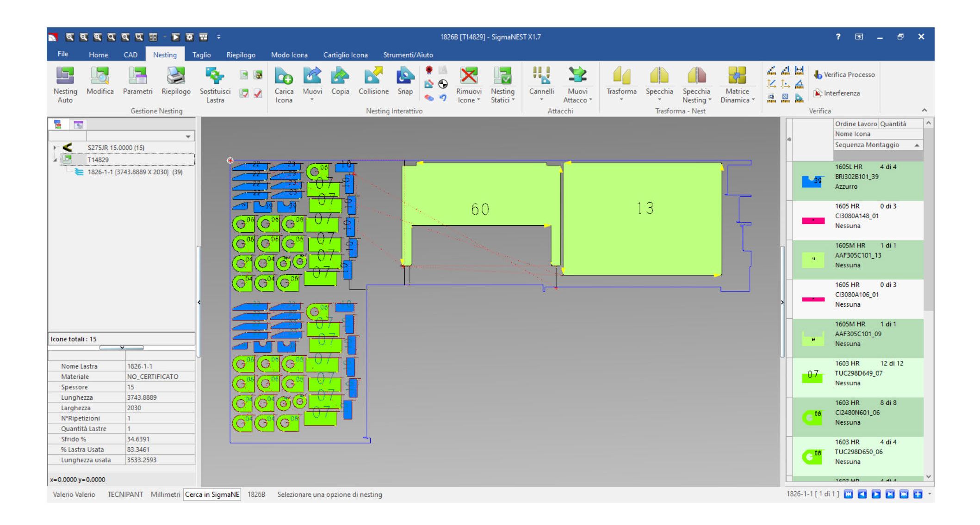Image resolution: width=980 pixels, height=525 pixels.
Task: Select part TUC298D649_07 row
Action: pyautogui.click(x=858, y=377)
